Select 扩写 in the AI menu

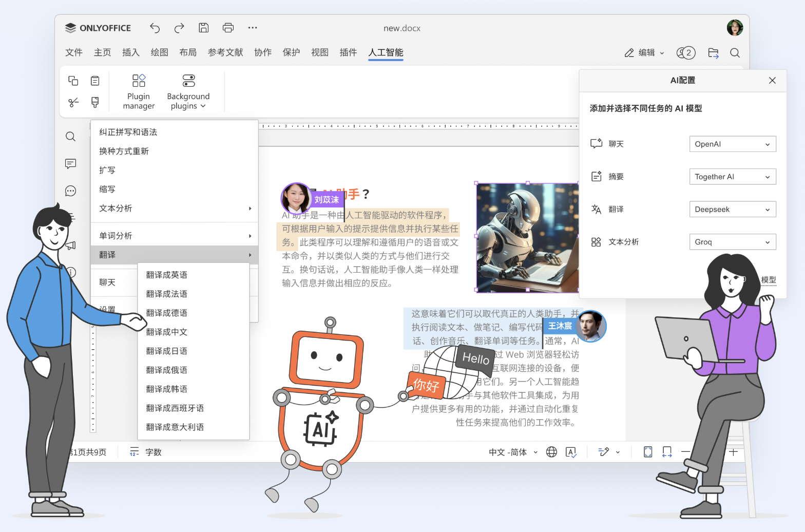point(175,170)
